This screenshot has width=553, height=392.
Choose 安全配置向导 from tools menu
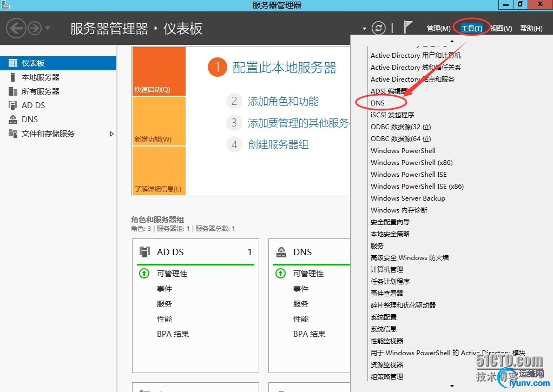pos(390,222)
